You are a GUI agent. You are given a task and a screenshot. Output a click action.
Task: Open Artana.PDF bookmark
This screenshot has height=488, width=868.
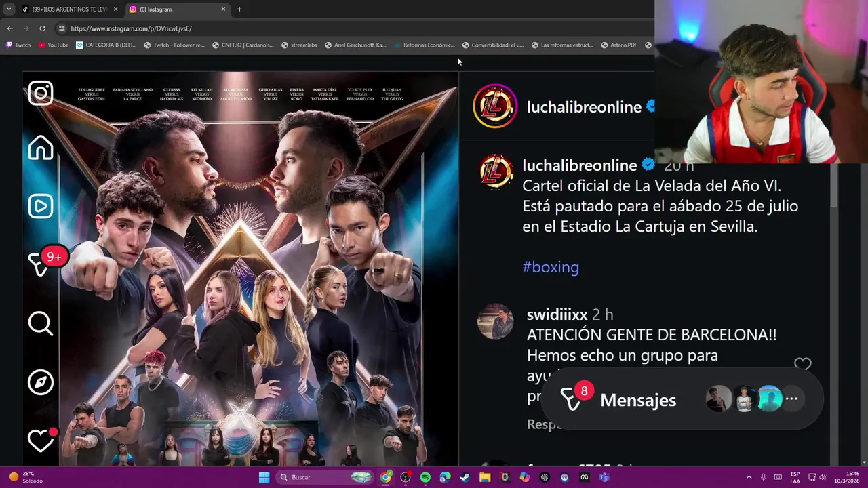(619, 45)
